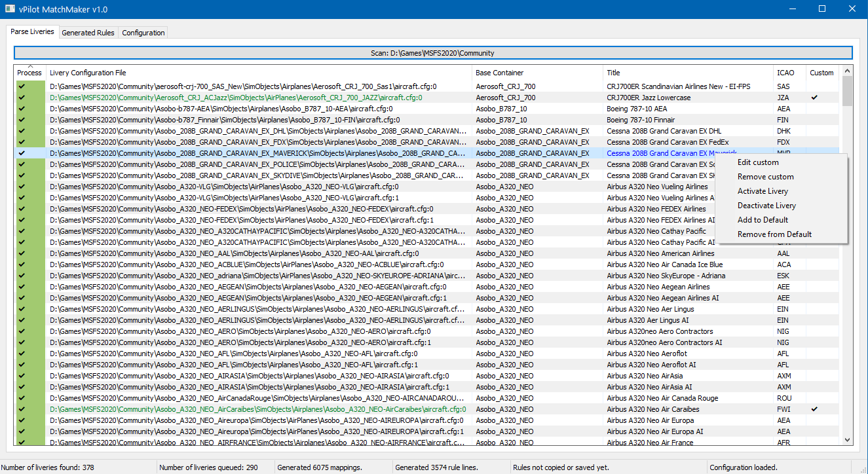
Task: Click status text Number of liveries found: 378
Action: pyautogui.click(x=47, y=467)
